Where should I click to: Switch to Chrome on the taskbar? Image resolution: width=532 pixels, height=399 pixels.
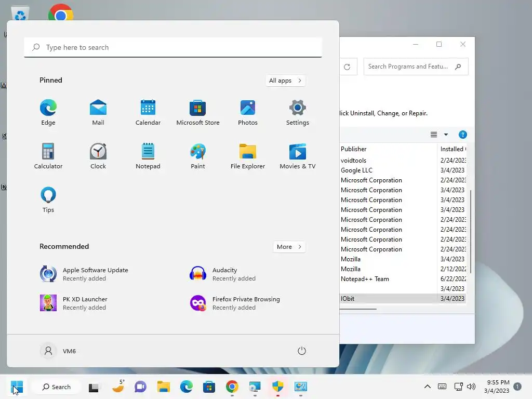click(232, 387)
